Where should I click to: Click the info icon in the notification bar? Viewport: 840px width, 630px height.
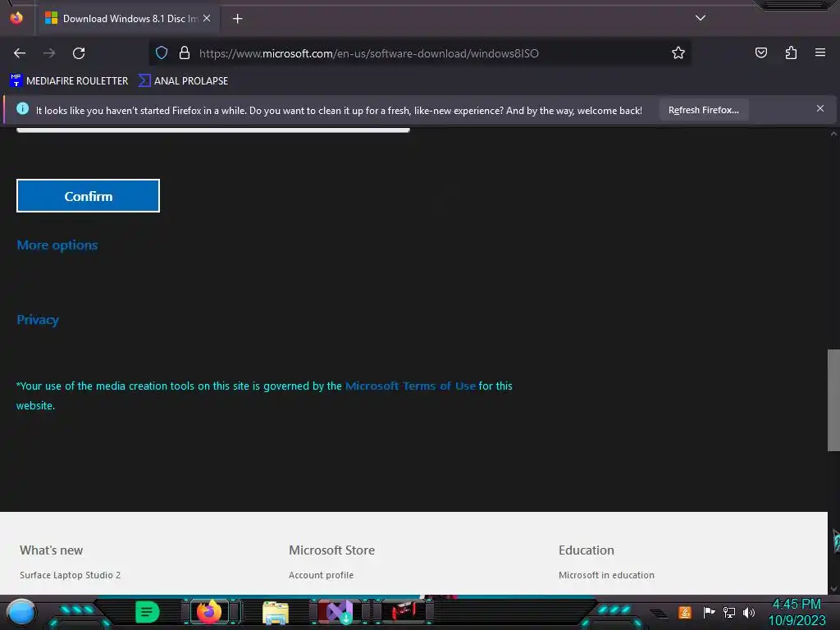(22, 109)
